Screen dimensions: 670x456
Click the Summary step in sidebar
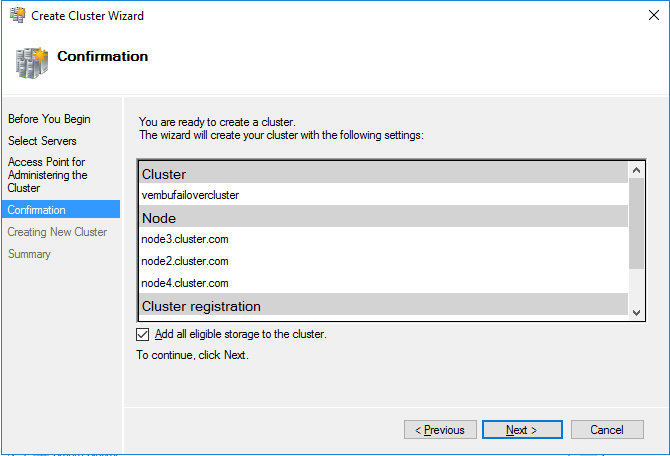click(x=29, y=254)
